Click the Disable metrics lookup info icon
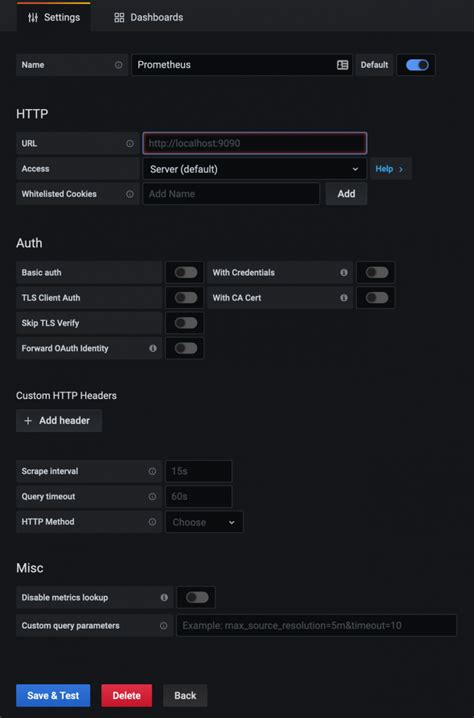 (x=164, y=598)
